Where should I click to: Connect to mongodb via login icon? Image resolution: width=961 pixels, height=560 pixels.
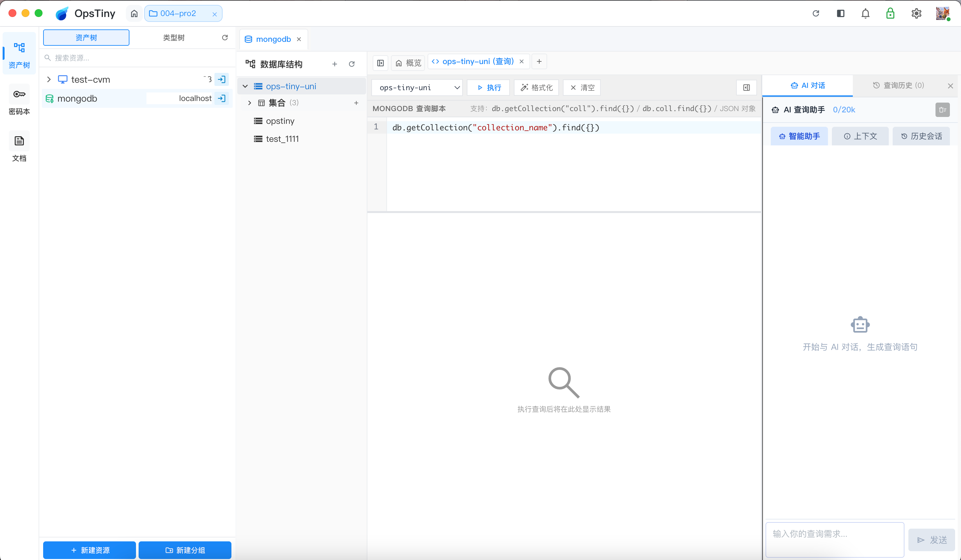pyautogui.click(x=222, y=98)
